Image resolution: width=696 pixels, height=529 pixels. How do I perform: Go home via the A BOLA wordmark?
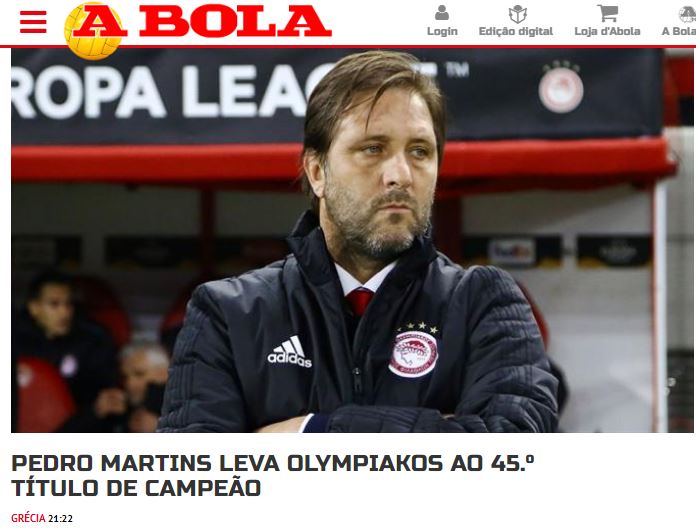pyautogui.click(x=202, y=21)
